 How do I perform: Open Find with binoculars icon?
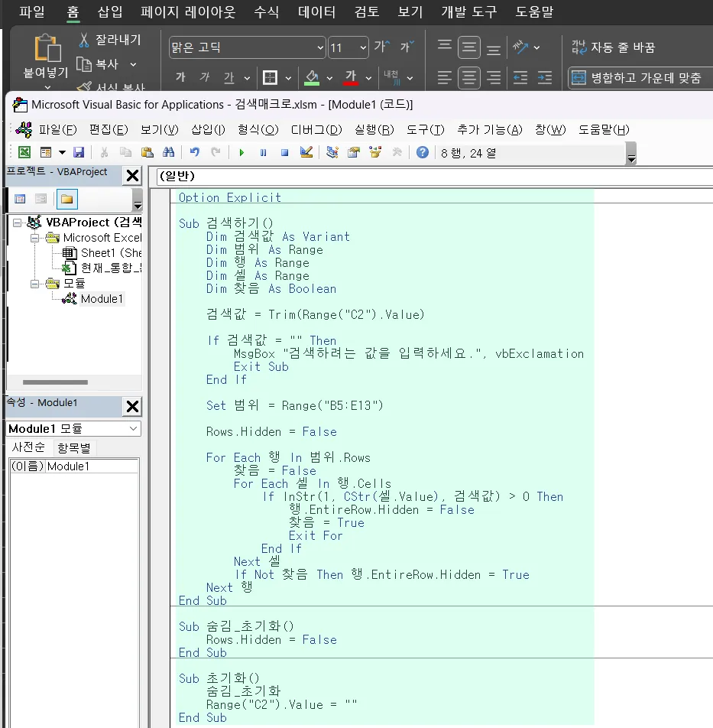point(168,152)
